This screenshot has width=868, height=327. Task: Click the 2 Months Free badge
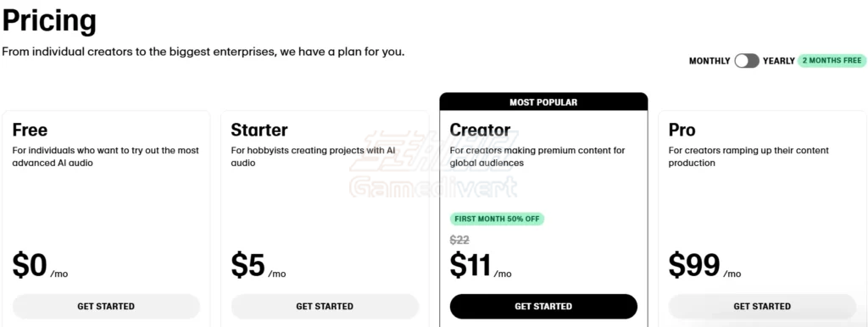tap(832, 60)
